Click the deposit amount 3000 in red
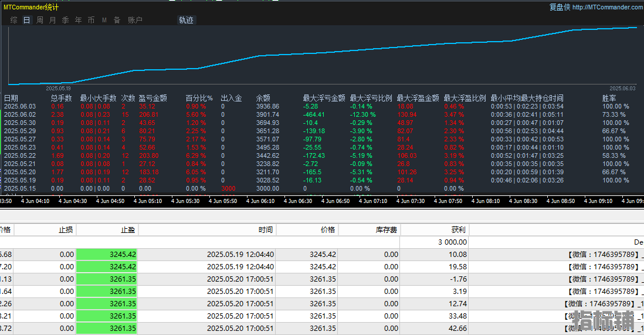The image size is (644, 335). pyautogui.click(x=228, y=189)
